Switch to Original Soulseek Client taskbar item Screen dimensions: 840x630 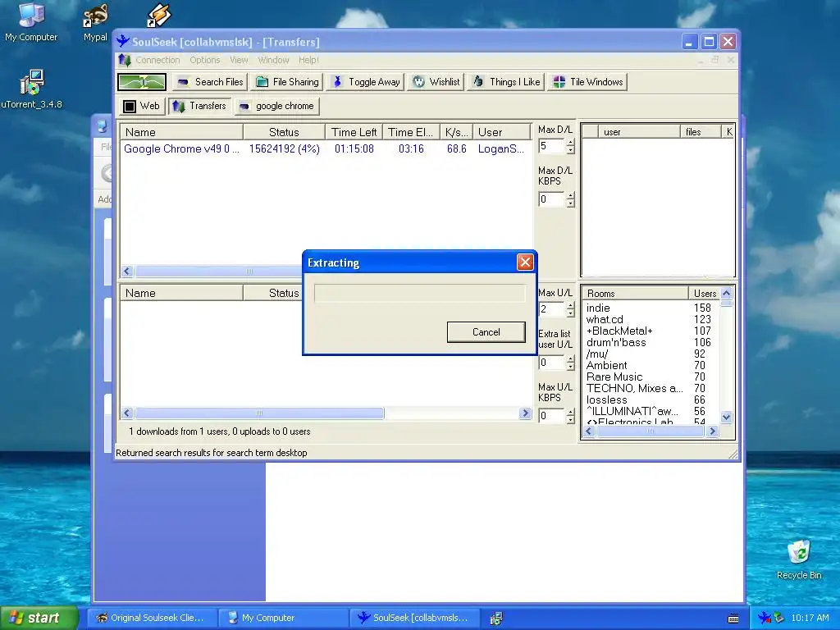(x=152, y=618)
